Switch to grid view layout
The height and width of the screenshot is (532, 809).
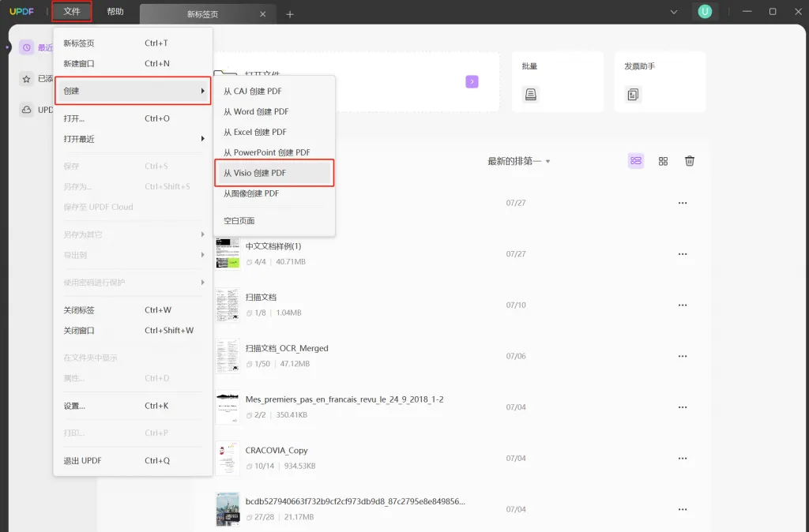(x=663, y=161)
